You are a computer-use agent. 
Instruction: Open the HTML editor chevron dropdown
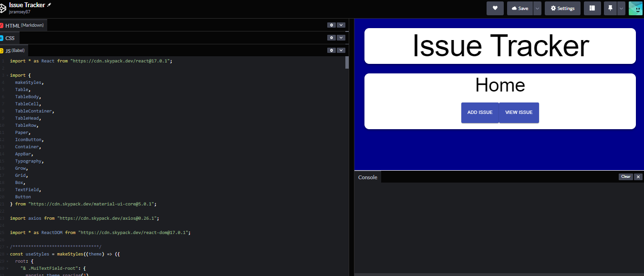click(341, 25)
